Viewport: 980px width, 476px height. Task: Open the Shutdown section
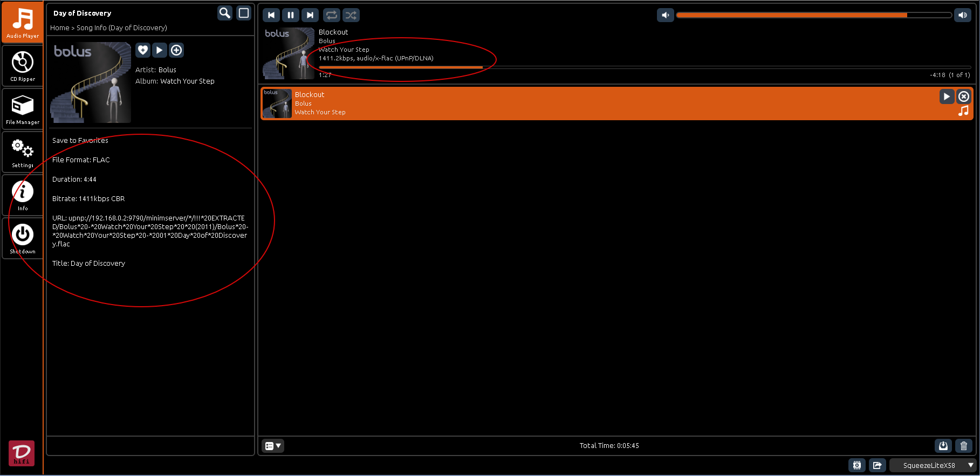[x=23, y=238]
